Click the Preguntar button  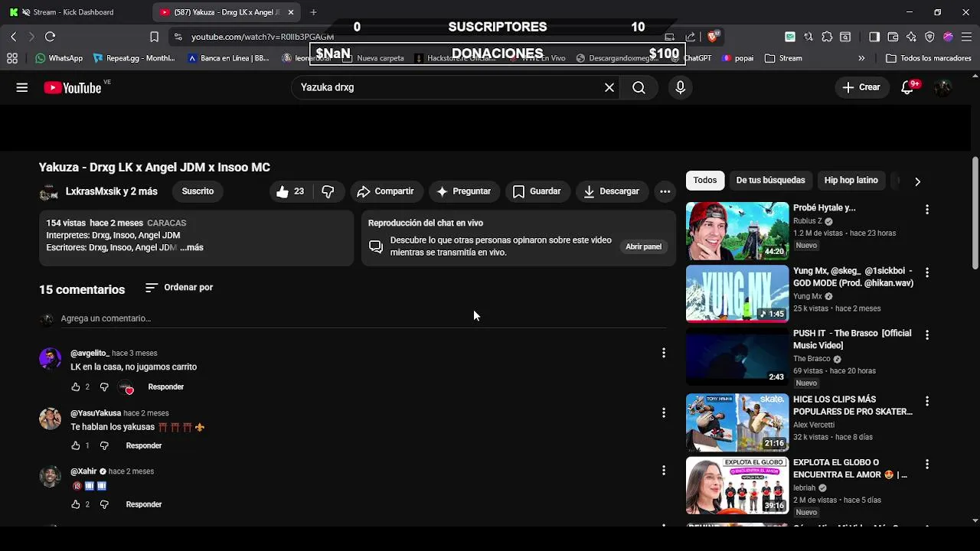tap(464, 191)
